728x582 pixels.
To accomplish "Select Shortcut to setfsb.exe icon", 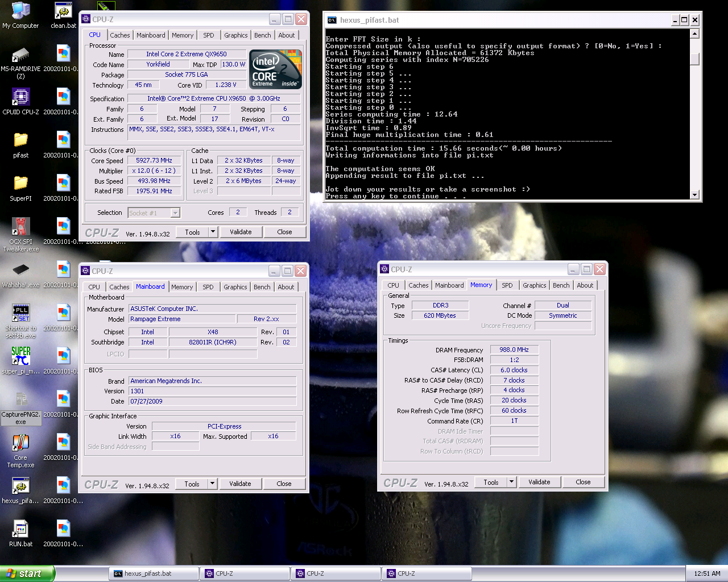I will click(20, 321).
